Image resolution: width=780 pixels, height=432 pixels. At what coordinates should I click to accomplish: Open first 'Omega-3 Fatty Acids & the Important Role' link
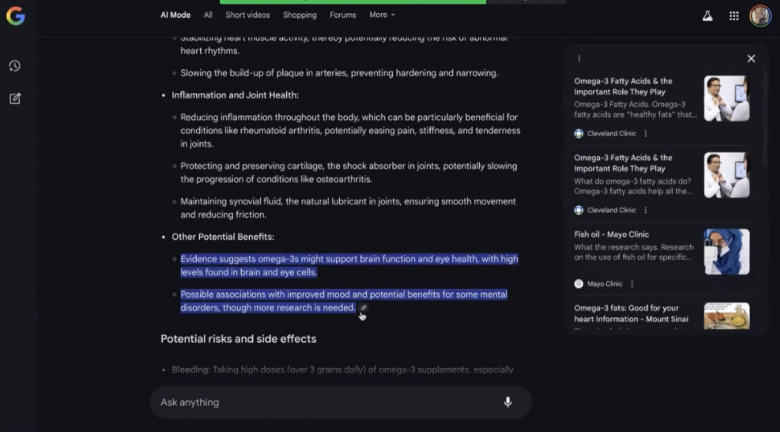click(623, 86)
